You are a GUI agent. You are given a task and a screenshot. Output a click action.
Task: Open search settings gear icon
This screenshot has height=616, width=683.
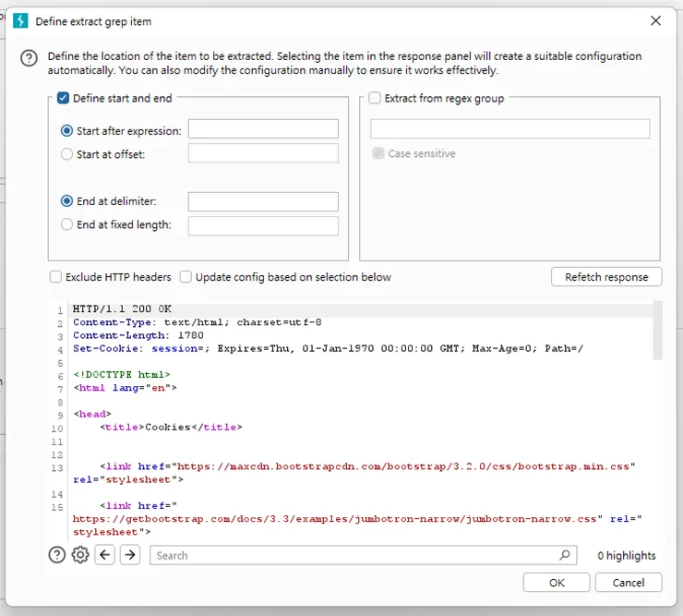click(x=80, y=555)
